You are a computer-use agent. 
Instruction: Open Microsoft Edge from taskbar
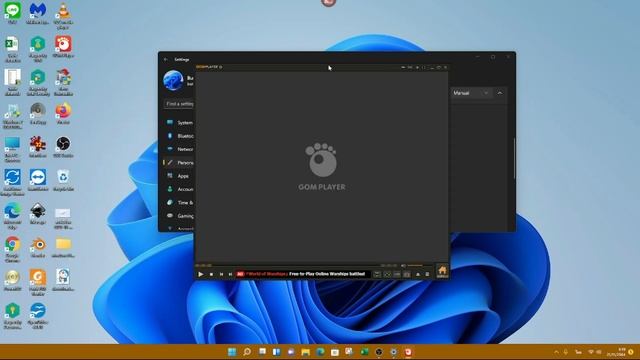point(320,352)
